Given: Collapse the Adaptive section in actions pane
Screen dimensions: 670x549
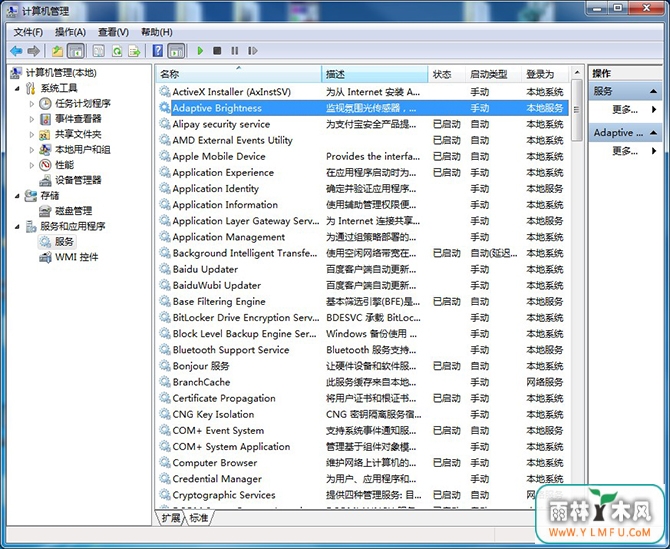Looking at the screenshot, I should (x=653, y=133).
